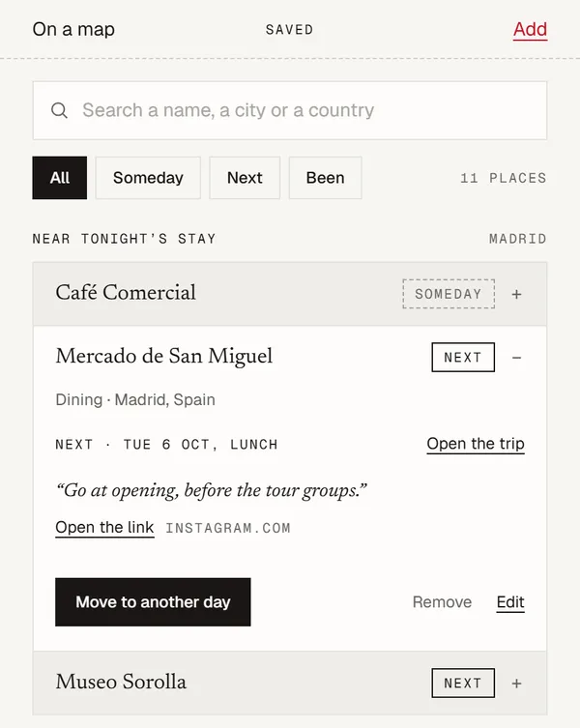
Task: Remove Mercado de San Miguel
Action: coord(442,602)
